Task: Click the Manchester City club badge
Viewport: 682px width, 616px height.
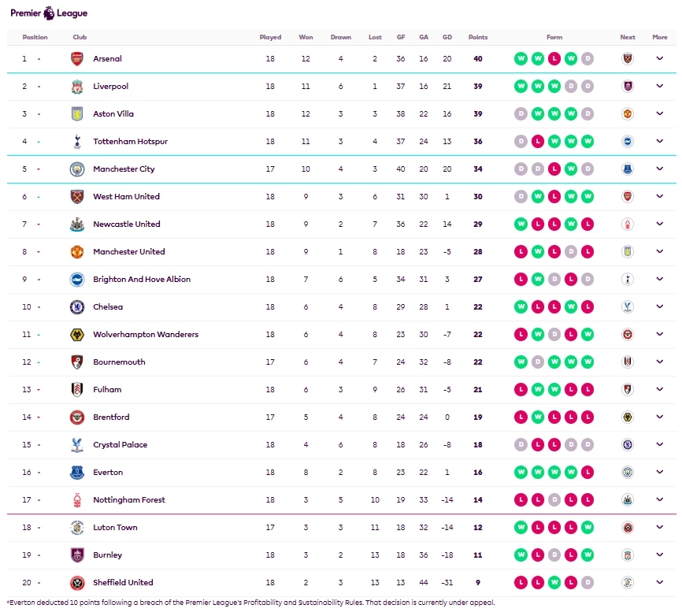Action: coord(76,169)
